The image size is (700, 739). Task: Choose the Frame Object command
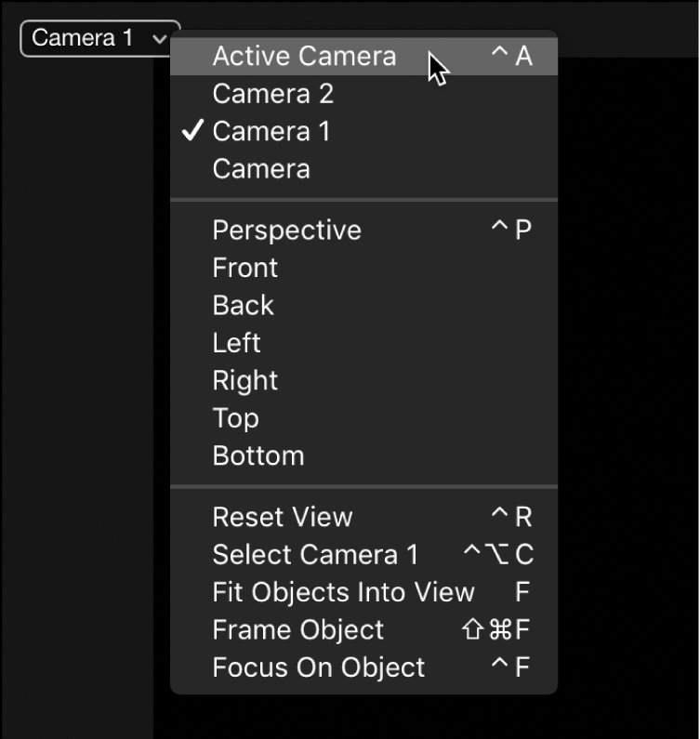tap(297, 630)
